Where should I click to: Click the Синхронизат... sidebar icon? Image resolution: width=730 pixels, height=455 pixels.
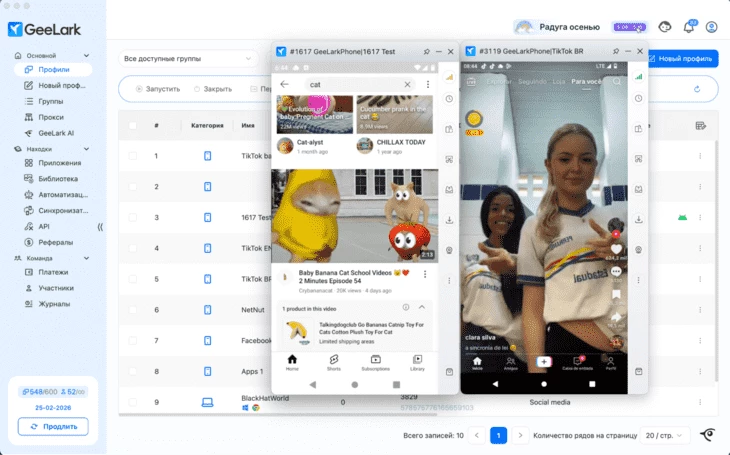(29, 210)
